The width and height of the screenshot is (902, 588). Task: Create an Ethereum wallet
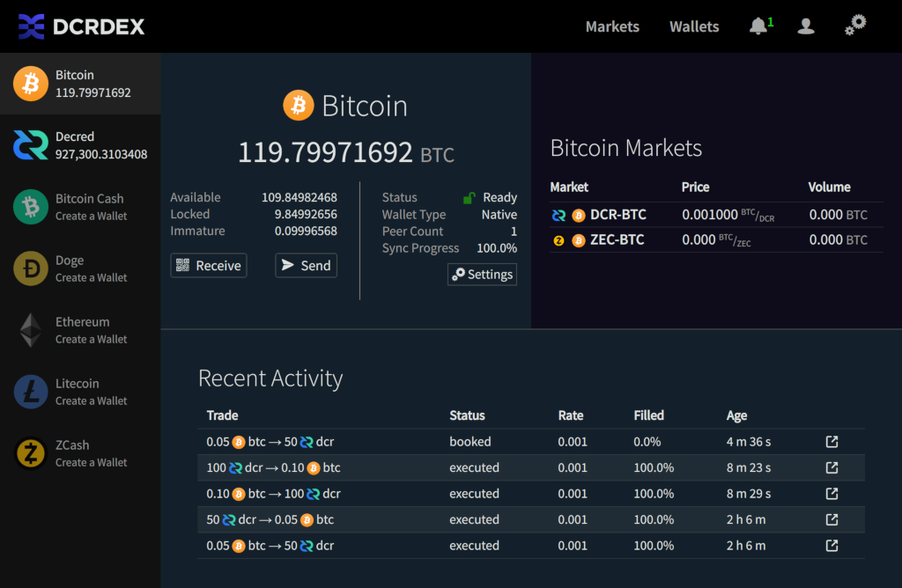91,339
